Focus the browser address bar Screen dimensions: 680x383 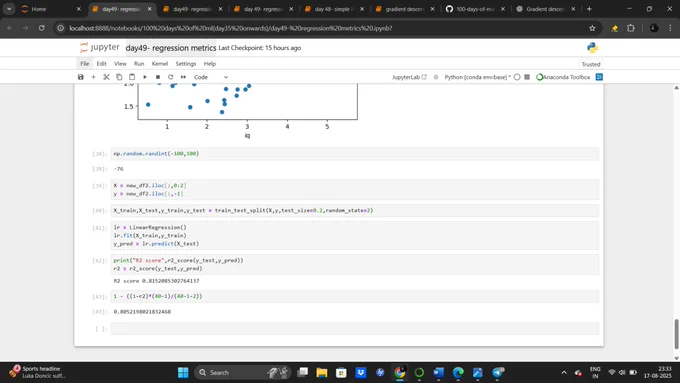pos(325,28)
